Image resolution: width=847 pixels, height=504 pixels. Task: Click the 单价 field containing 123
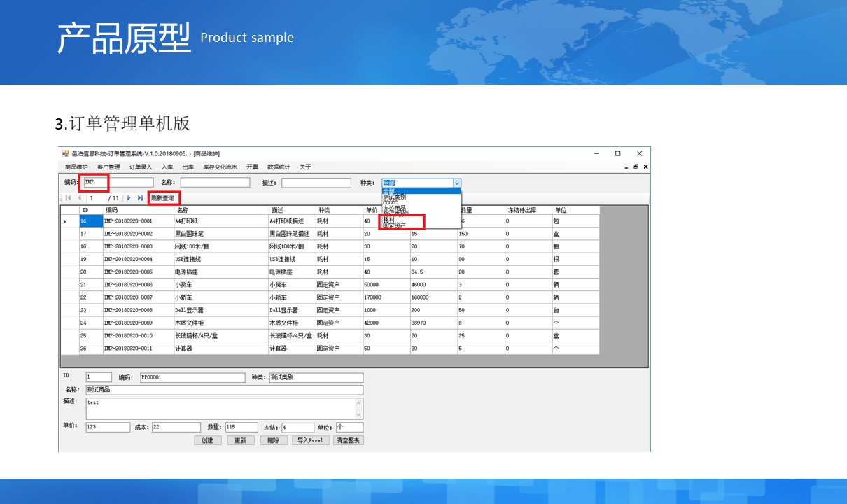click(x=108, y=427)
